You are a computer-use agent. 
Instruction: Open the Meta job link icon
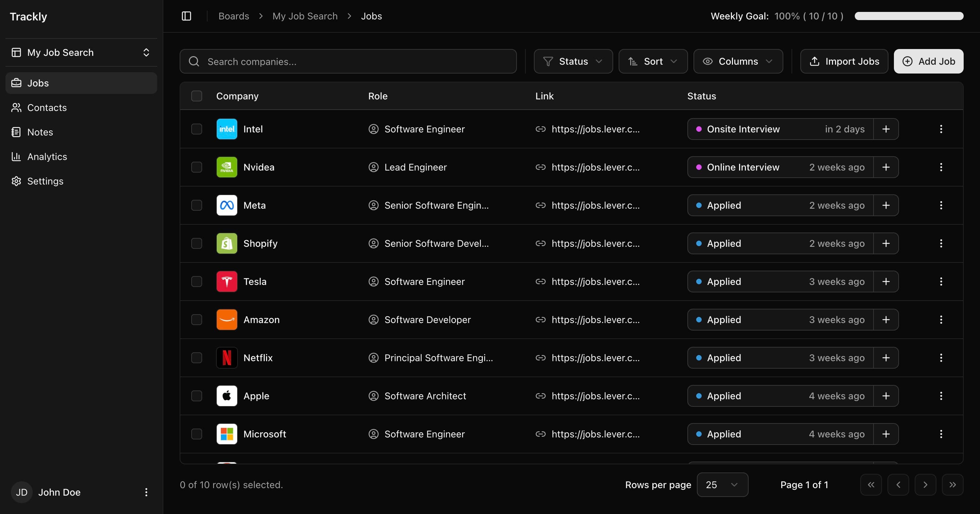click(541, 206)
